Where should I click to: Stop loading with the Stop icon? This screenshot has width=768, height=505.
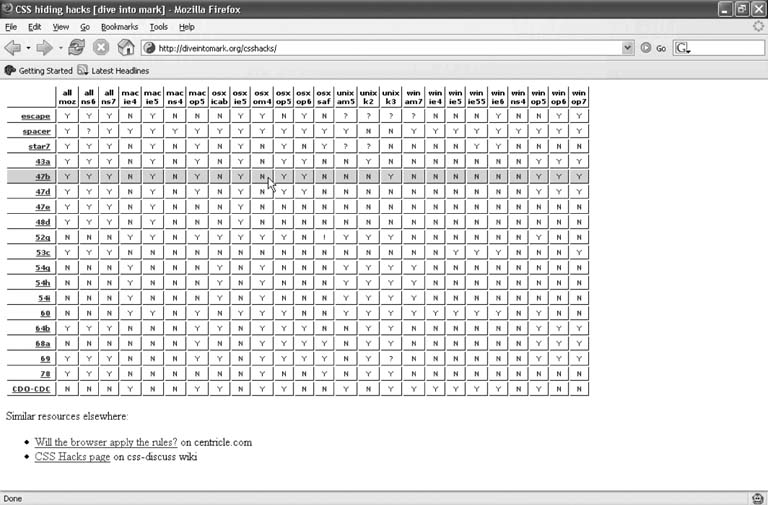(x=101, y=48)
